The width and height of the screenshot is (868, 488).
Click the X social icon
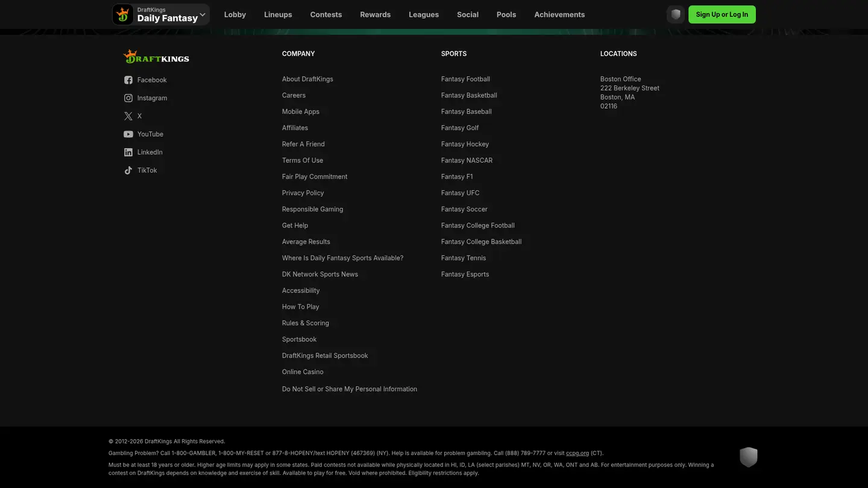(x=128, y=116)
